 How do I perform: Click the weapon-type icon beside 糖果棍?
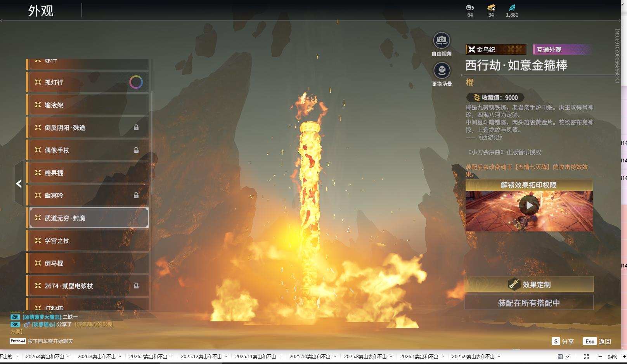(38, 173)
